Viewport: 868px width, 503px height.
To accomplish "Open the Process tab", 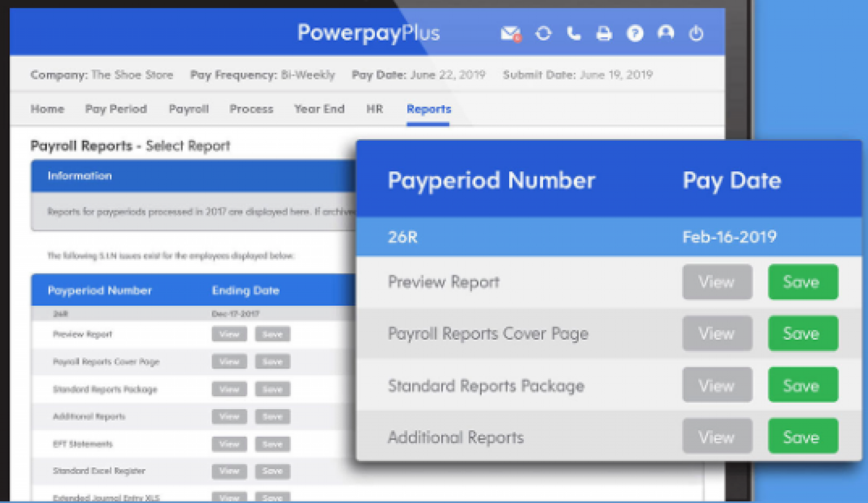I will click(251, 109).
